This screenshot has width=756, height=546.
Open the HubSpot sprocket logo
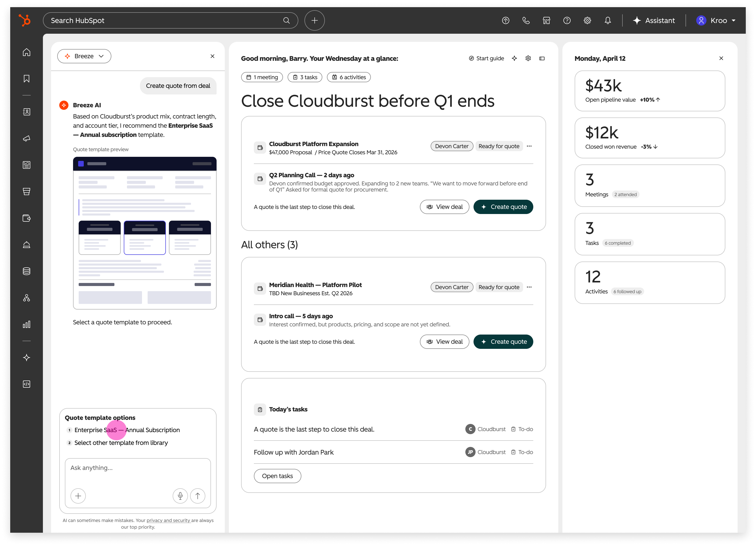pos(25,20)
